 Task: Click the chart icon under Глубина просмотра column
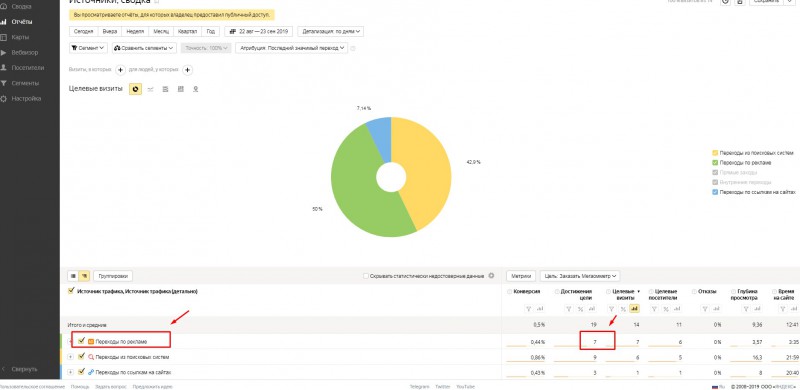pos(758,309)
